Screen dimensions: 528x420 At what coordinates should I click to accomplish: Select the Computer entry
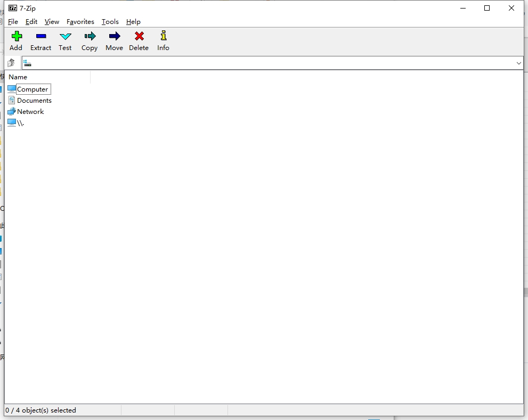[x=33, y=89]
